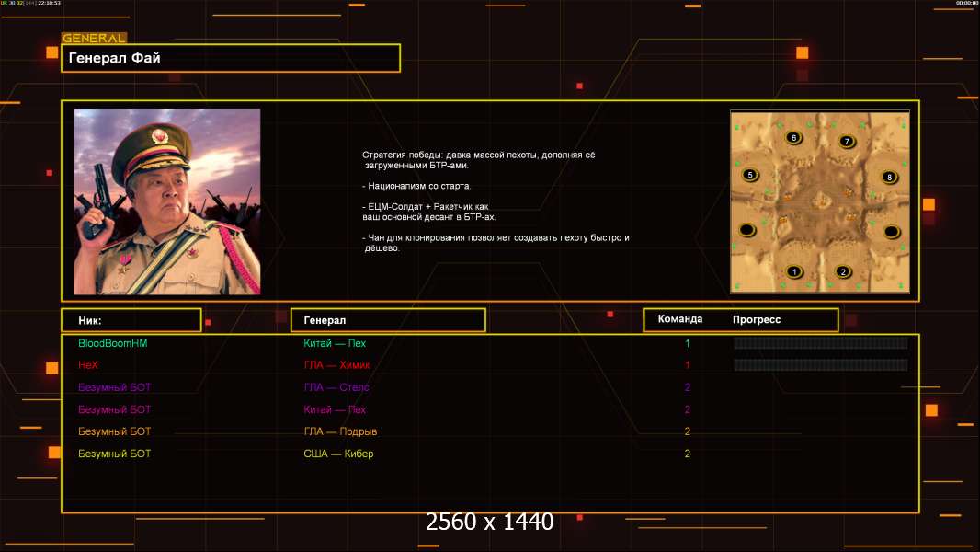Select the Безумный БОТ in the ГЛА — Подрыв row
Screen dimensions: 980x552
pyautogui.click(x=114, y=431)
